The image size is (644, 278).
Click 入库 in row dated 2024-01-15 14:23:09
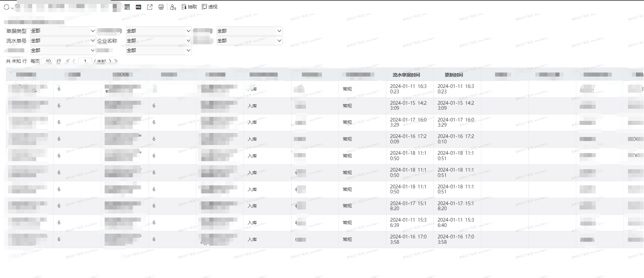click(252, 106)
